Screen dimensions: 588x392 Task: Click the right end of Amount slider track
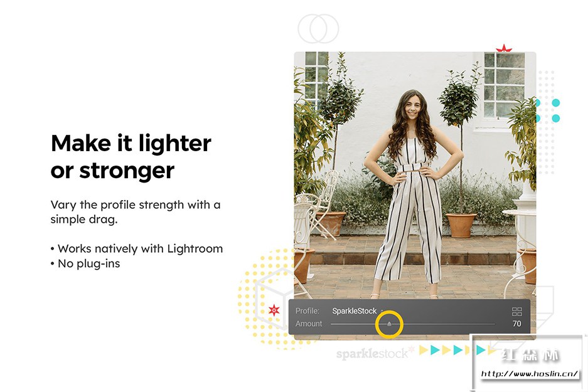(494, 324)
